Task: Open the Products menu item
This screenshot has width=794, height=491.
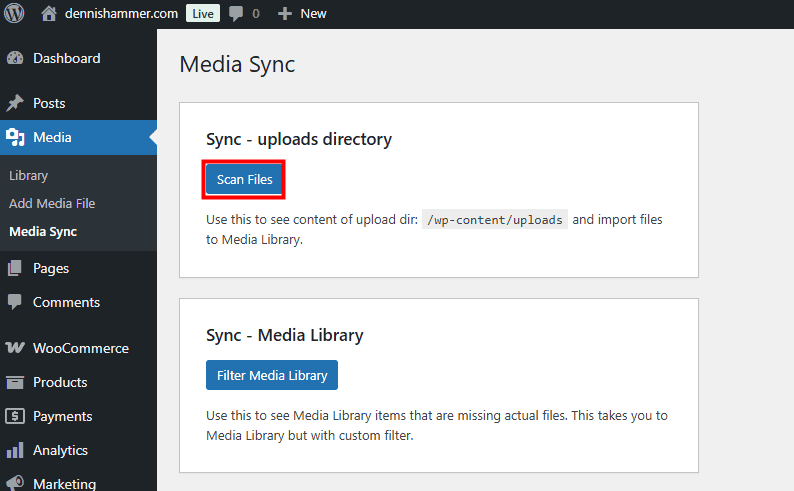Action: click(60, 382)
